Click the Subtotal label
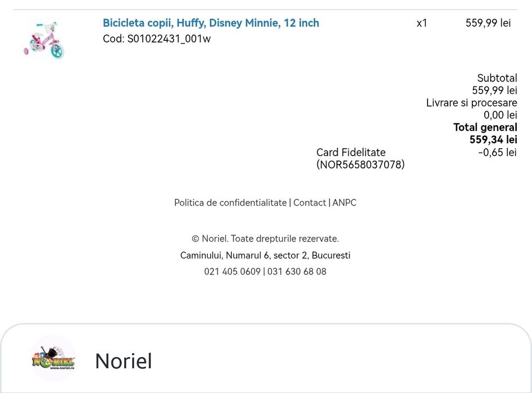This screenshot has width=532, height=393. [497, 78]
